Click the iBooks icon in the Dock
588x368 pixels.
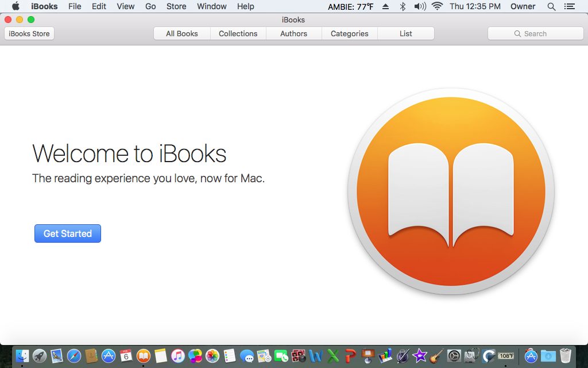click(x=143, y=355)
